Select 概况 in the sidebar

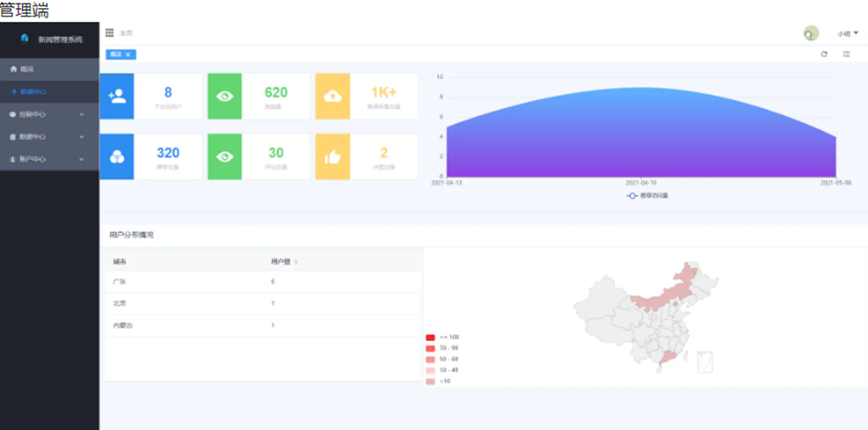pos(50,70)
